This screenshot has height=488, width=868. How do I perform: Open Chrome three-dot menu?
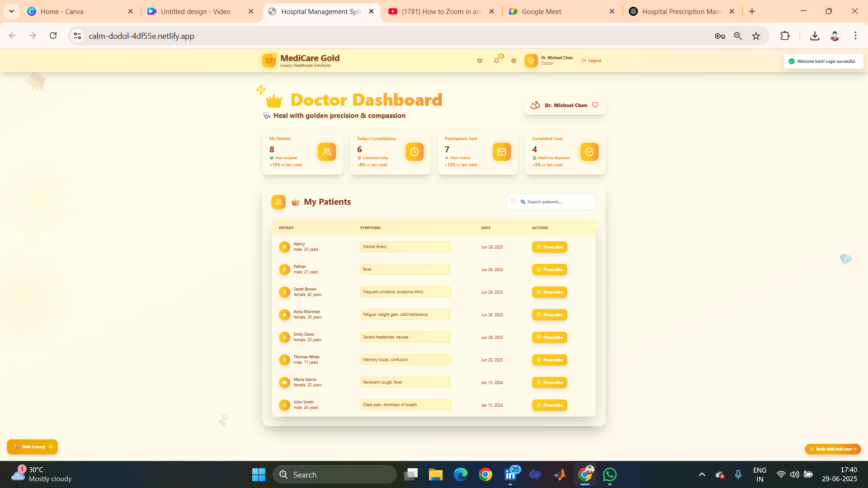coord(855,36)
